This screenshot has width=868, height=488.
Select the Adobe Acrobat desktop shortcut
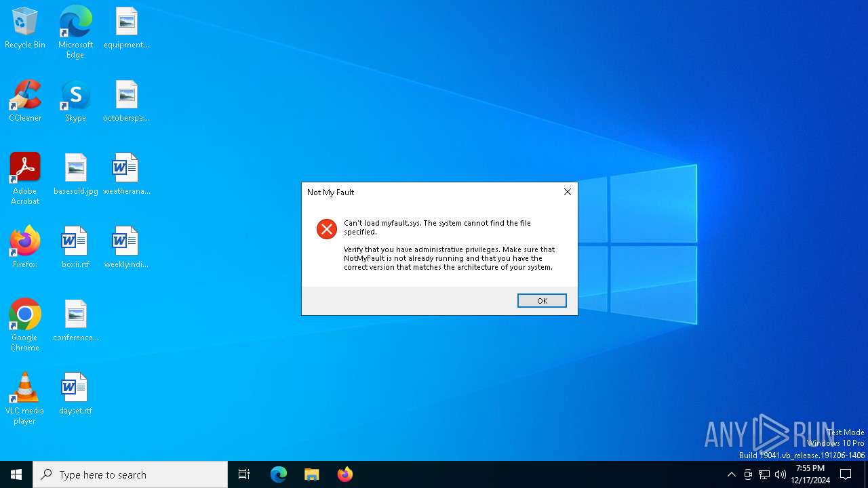click(25, 179)
